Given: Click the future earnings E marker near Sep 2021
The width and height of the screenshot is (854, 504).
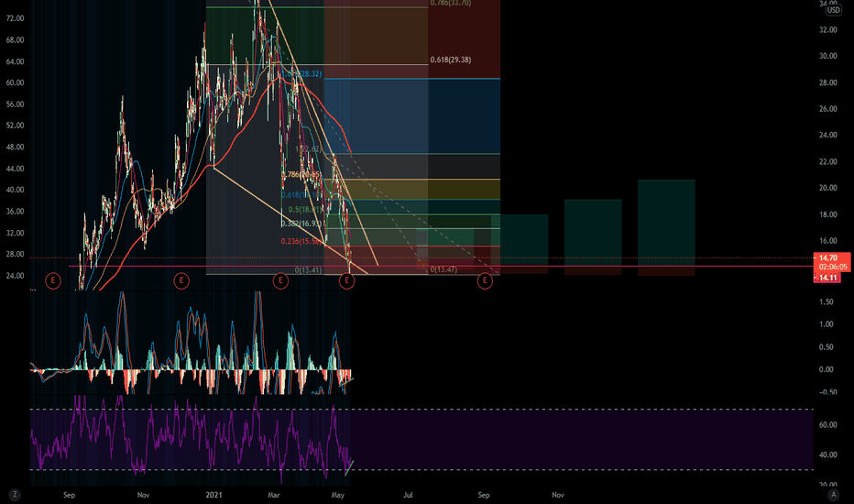Looking at the screenshot, I should click(485, 281).
